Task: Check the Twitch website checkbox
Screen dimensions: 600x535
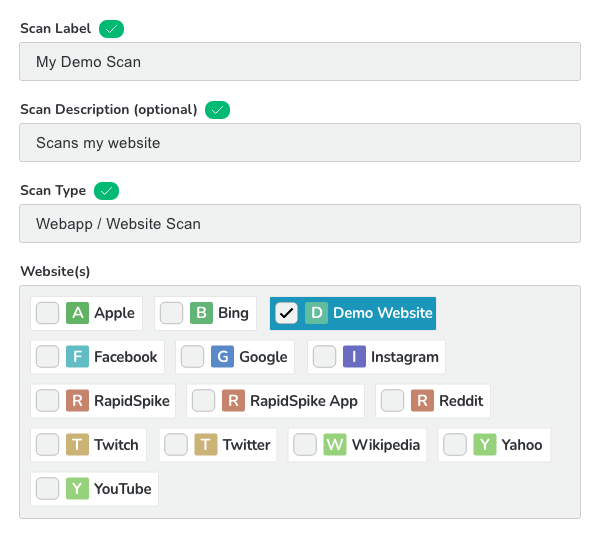Action: (47, 444)
